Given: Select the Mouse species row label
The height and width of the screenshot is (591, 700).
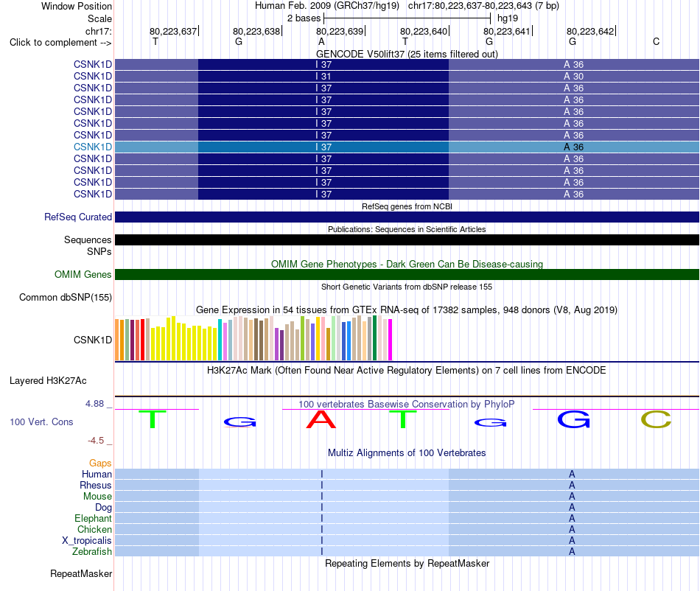Looking at the screenshot, I should coord(97,497).
